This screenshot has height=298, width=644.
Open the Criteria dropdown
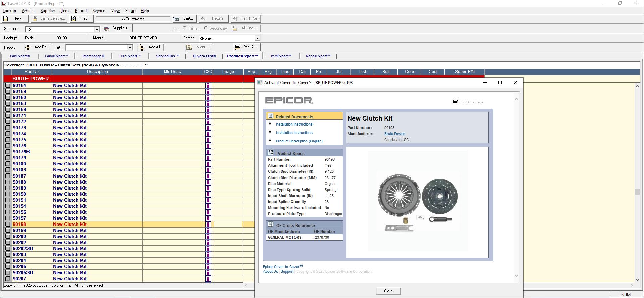[257, 38]
